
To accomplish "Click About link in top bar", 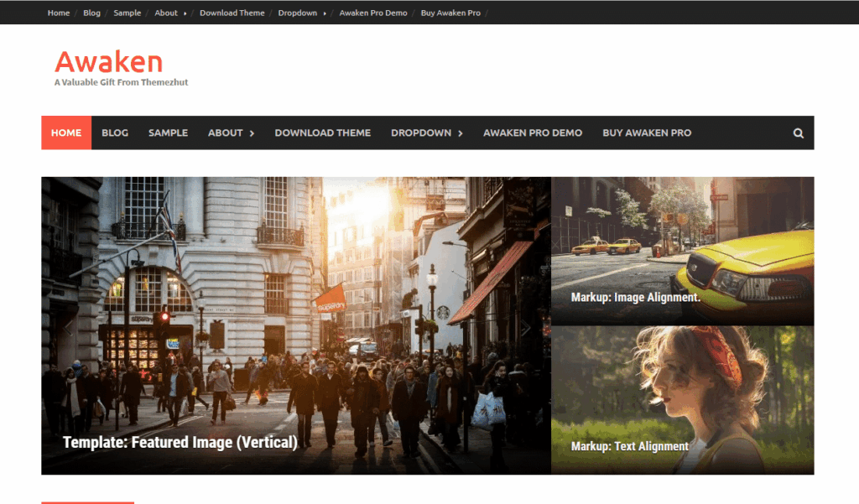I will tap(166, 13).
